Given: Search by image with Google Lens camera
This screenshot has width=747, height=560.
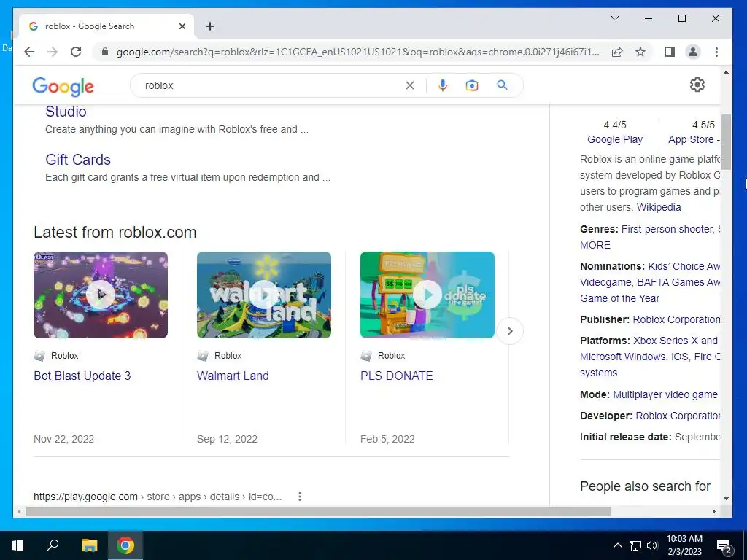Looking at the screenshot, I should tap(472, 85).
